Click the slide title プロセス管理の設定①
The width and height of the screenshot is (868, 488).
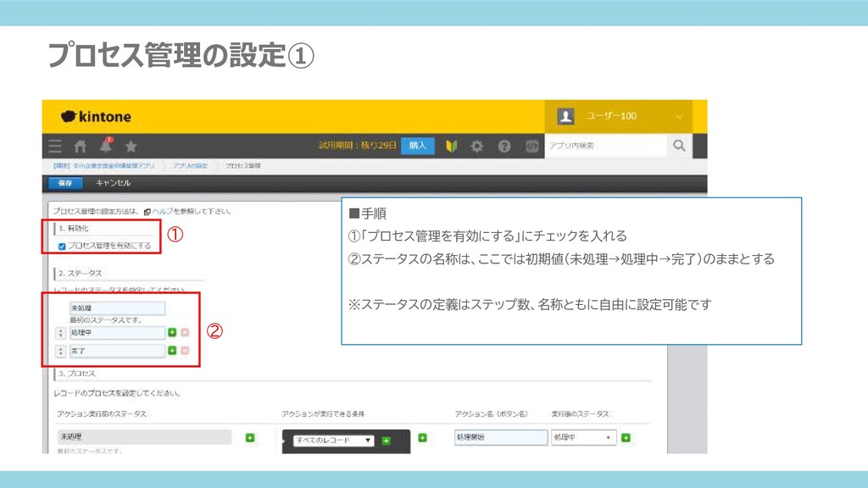(181, 55)
